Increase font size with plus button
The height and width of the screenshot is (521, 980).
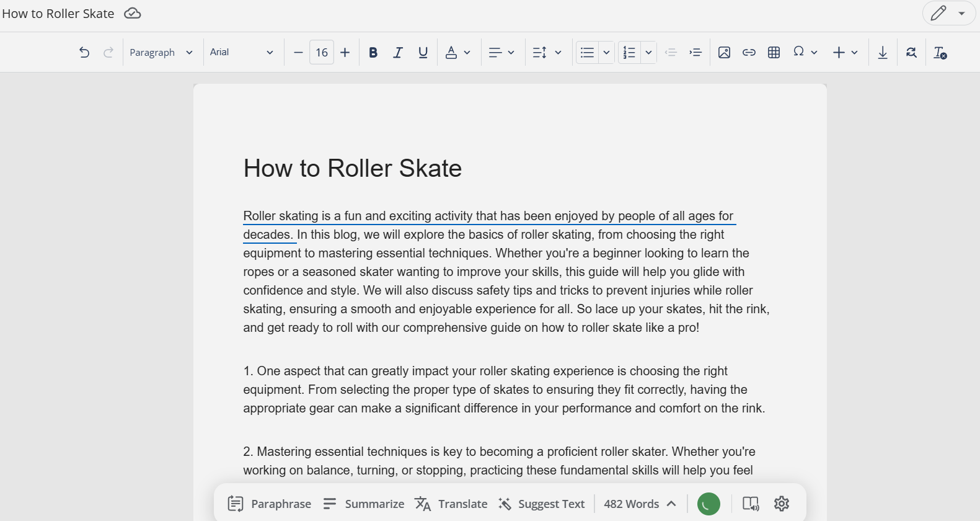click(345, 53)
